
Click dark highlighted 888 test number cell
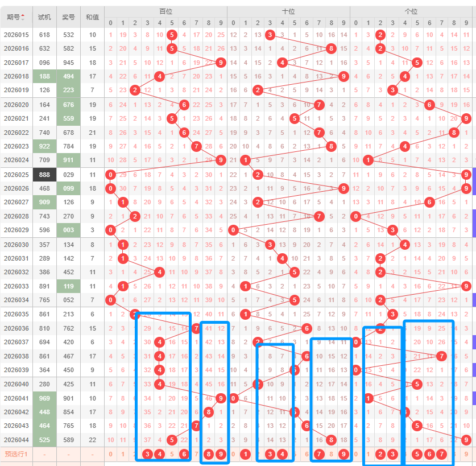point(44,174)
